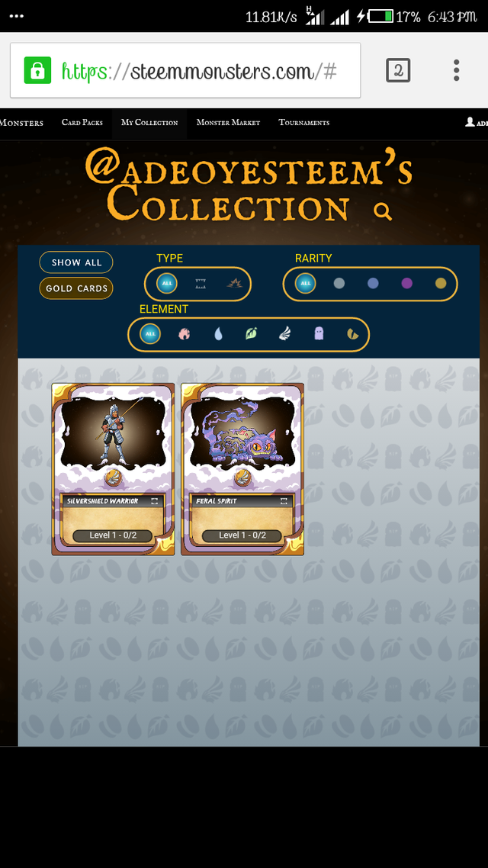Filter rarity by purple epic dot
488x868 pixels.
406,284
